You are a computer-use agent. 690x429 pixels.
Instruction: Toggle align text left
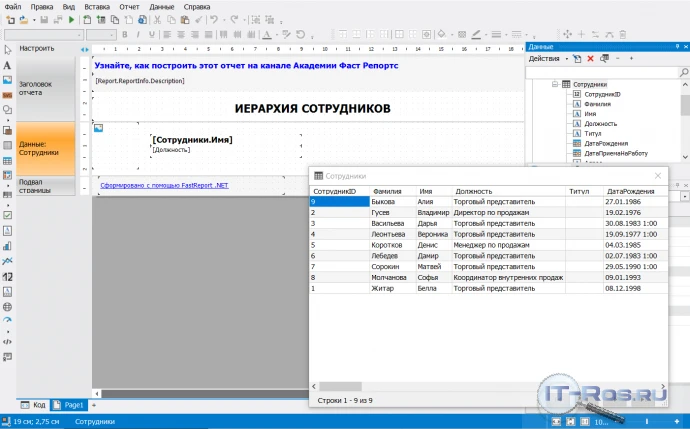(x=167, y=34)
